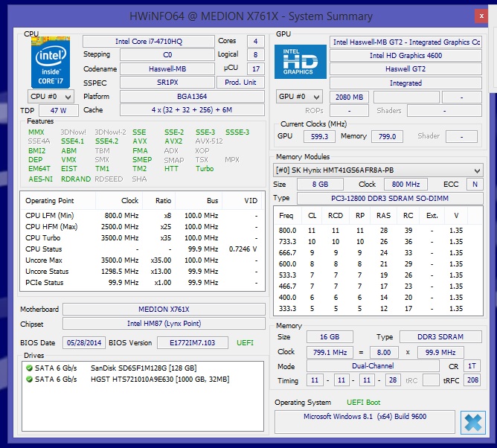
Task: Click the module Size 8 GB field
Action: click(x=320, y=185)
